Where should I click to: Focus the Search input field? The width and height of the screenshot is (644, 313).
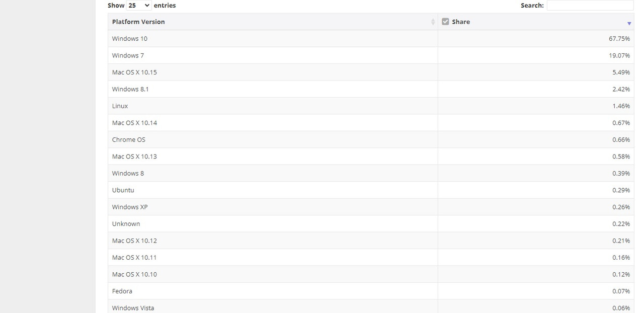click(590, 5)
